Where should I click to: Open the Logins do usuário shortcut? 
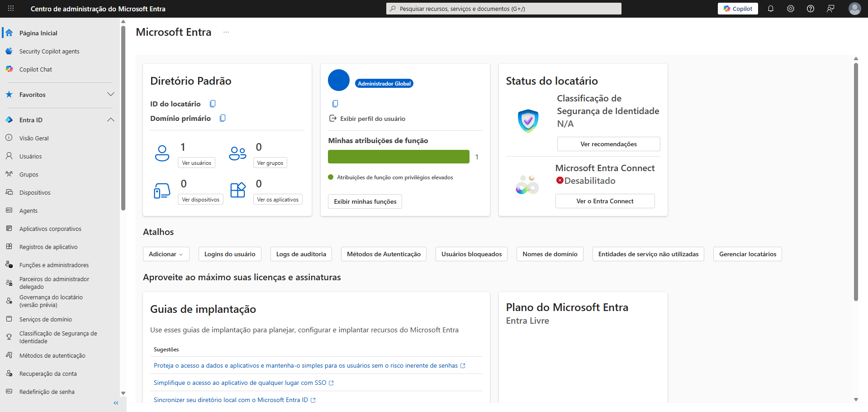(x=230, y=254)
